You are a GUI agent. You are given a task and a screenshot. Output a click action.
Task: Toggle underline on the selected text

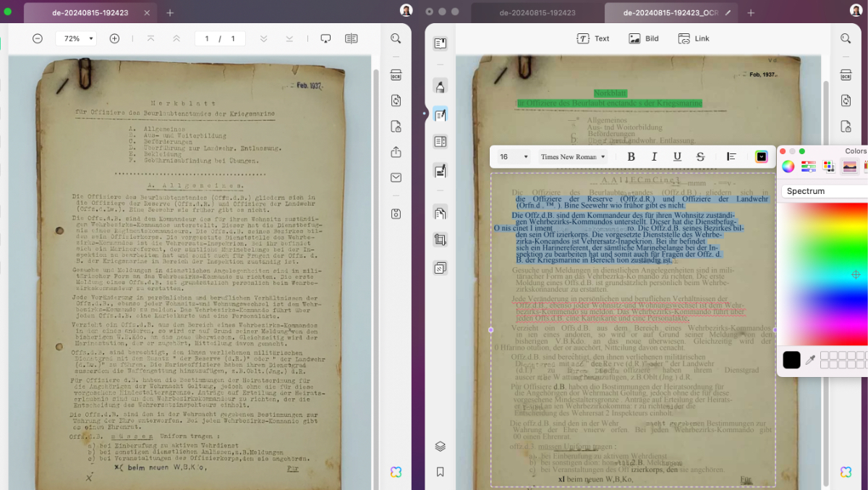677,157
